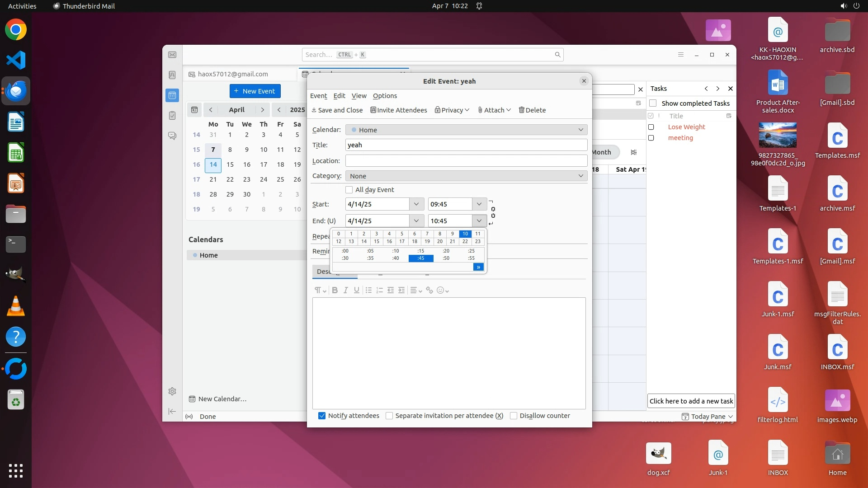868x488 pixels.
Task: Open the emoji smiley picker
Action: pyautogui.click(x=443, y=291)
